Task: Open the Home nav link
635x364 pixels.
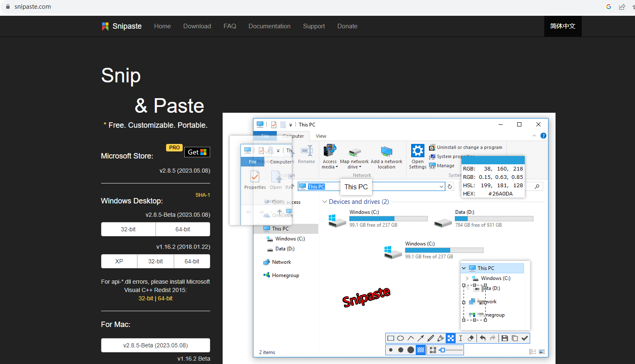Action: 162,26
